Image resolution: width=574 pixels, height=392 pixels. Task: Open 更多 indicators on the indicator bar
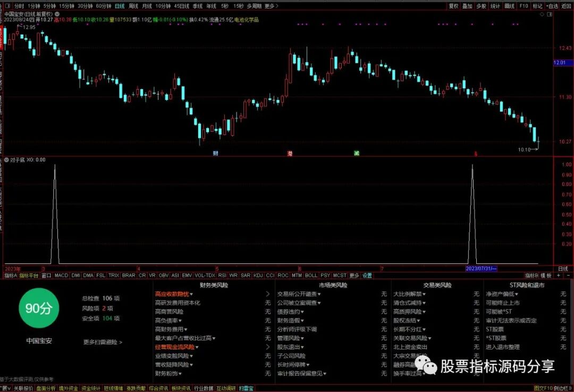click(x=354, y=275)
